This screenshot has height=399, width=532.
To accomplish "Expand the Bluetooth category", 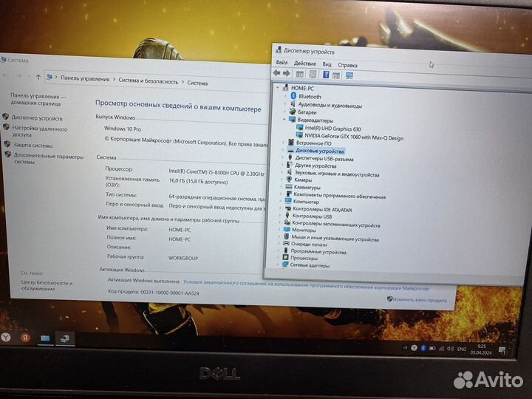I will (285, 95).
